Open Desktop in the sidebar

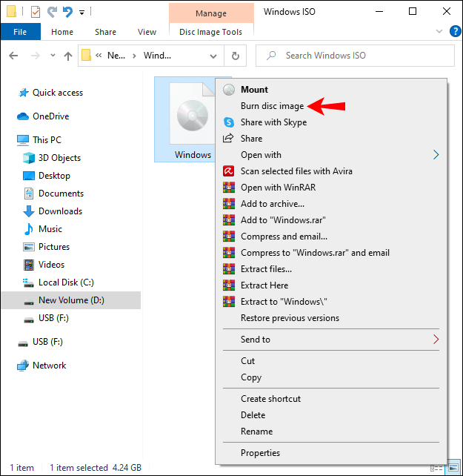[47, 176]
